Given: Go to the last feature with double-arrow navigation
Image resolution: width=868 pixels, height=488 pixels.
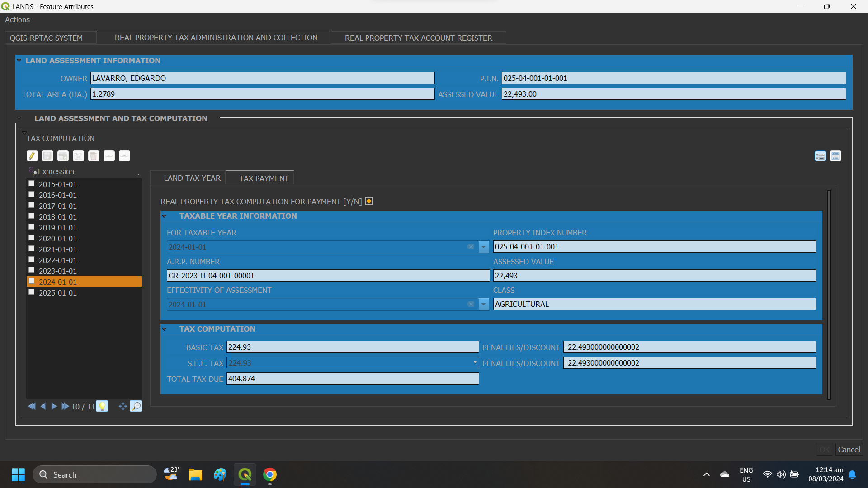Looking at the screenshot, I should 65,406.
